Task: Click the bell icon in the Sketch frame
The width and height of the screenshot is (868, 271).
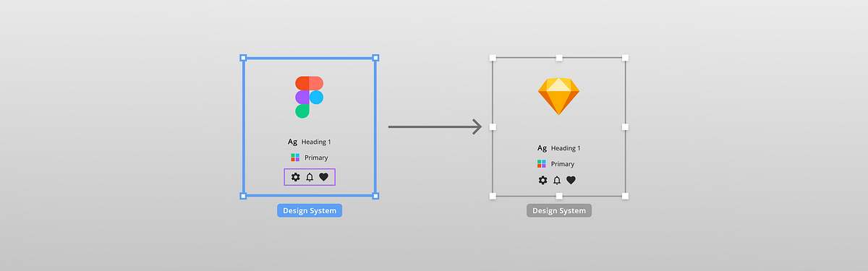Action: pos(557,180)
